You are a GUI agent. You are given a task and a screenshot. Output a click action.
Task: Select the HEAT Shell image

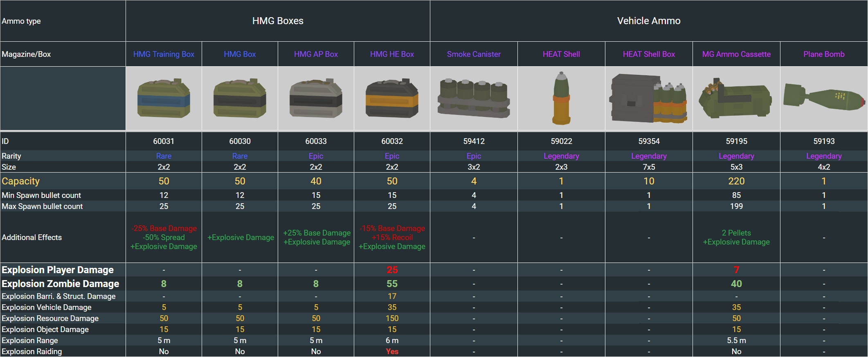(x=561, y=99)
